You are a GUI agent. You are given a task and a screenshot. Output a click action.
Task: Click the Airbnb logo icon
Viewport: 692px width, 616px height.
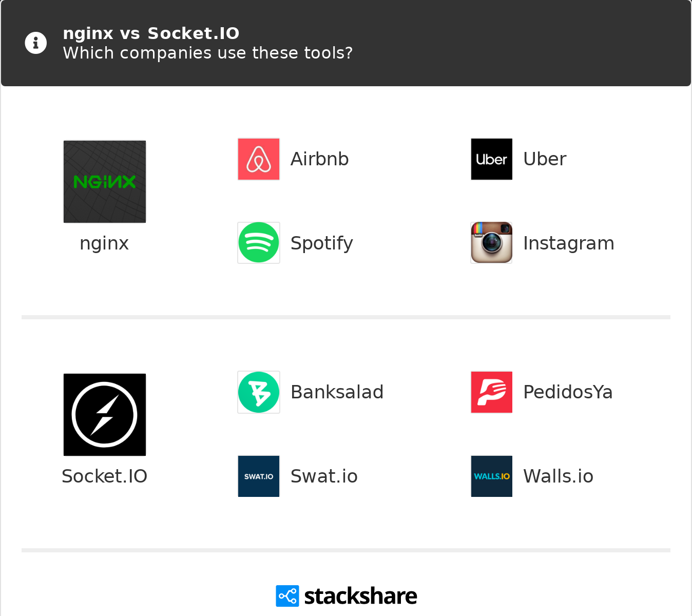click(x=259, y=159)
